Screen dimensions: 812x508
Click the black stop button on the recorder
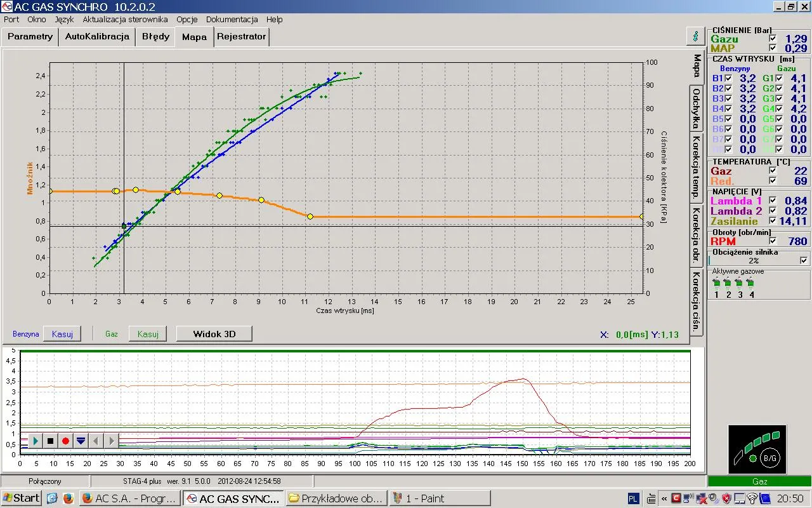point(51,441)
